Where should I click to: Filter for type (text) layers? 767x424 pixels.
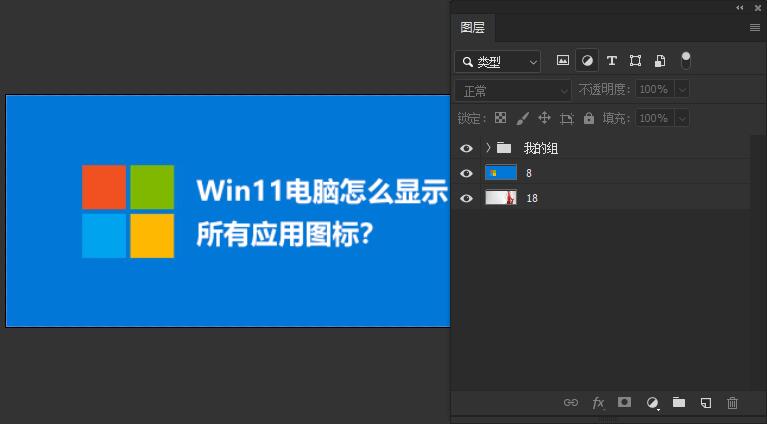click(611, 61)
